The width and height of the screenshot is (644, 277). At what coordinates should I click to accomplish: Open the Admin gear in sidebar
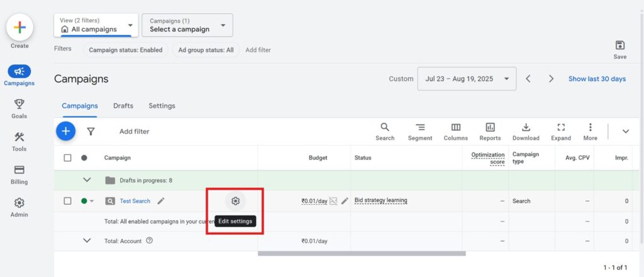point(19,203)
